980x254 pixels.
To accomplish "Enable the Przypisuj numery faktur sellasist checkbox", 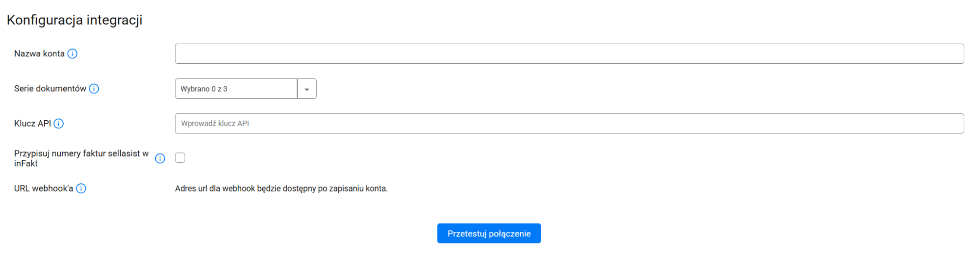I will (180, 158).
